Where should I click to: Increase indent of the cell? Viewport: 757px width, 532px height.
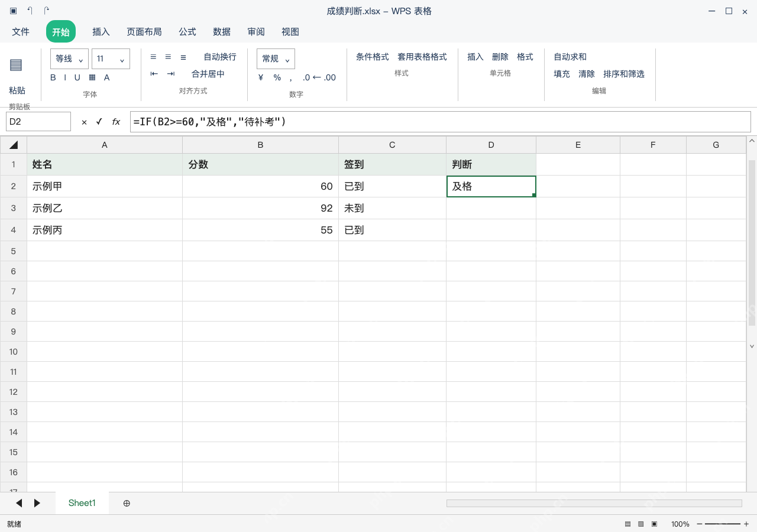tap(171, 74)
